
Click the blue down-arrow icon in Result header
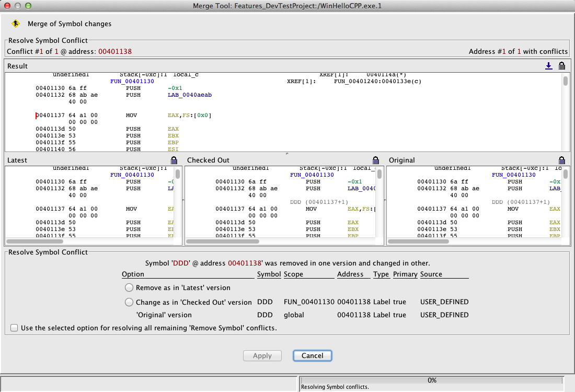tap(548, 66)
